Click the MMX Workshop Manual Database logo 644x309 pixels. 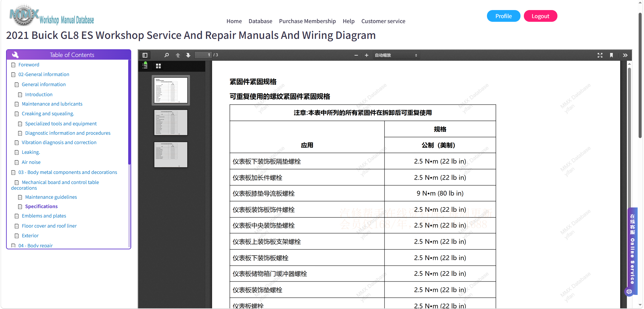(x=52, y=16)
